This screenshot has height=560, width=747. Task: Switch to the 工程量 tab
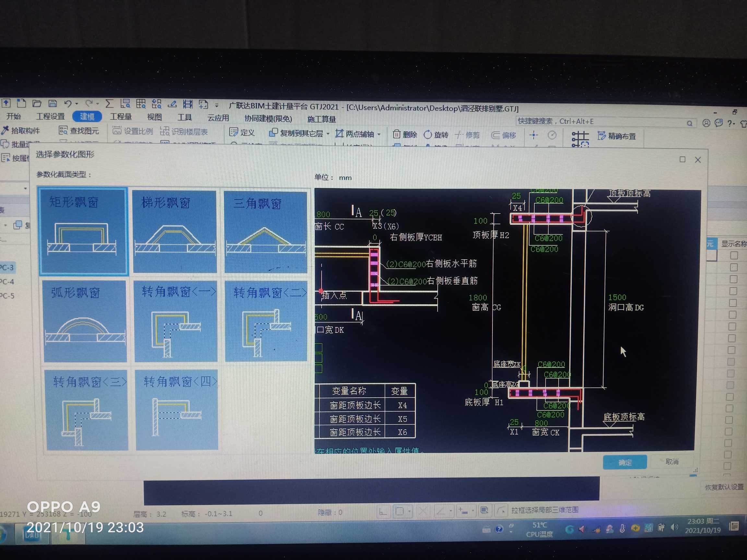click(x=121, y=117)
